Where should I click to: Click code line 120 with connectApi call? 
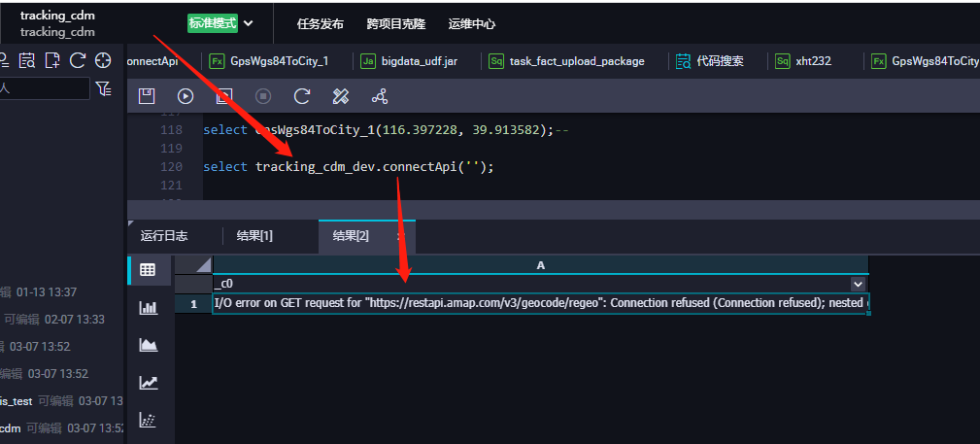[x=348, y=167]
